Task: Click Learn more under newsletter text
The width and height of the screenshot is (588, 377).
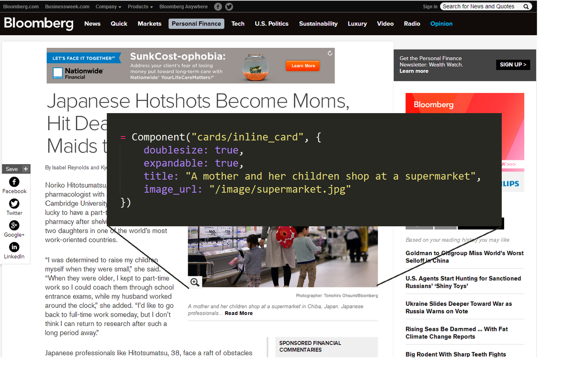Action: coord(414,71)
